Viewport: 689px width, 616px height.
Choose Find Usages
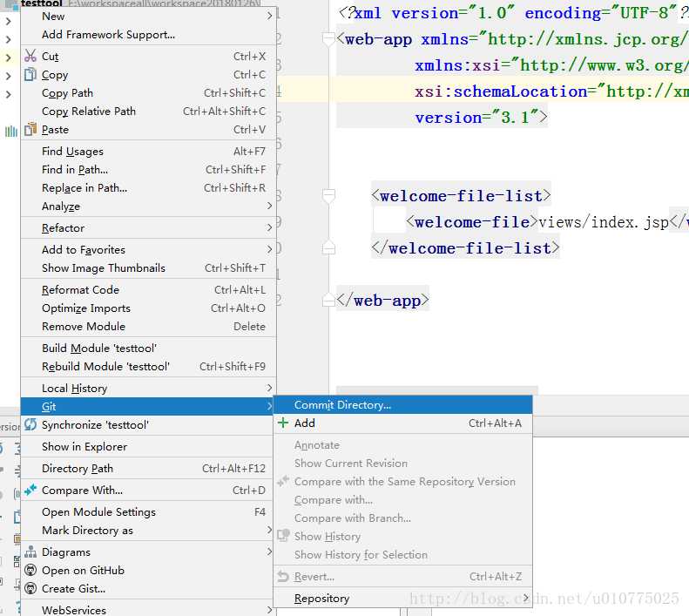click(x=148, y=152)
